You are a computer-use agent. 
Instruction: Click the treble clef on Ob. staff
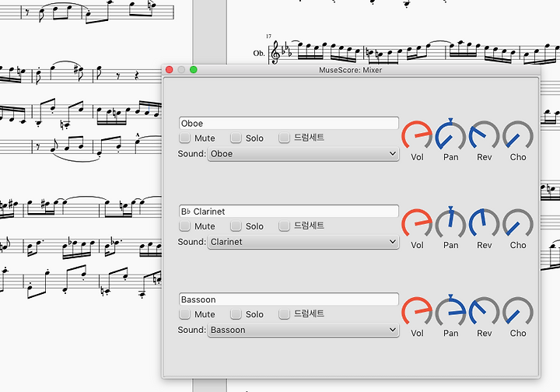pos(275,52)
